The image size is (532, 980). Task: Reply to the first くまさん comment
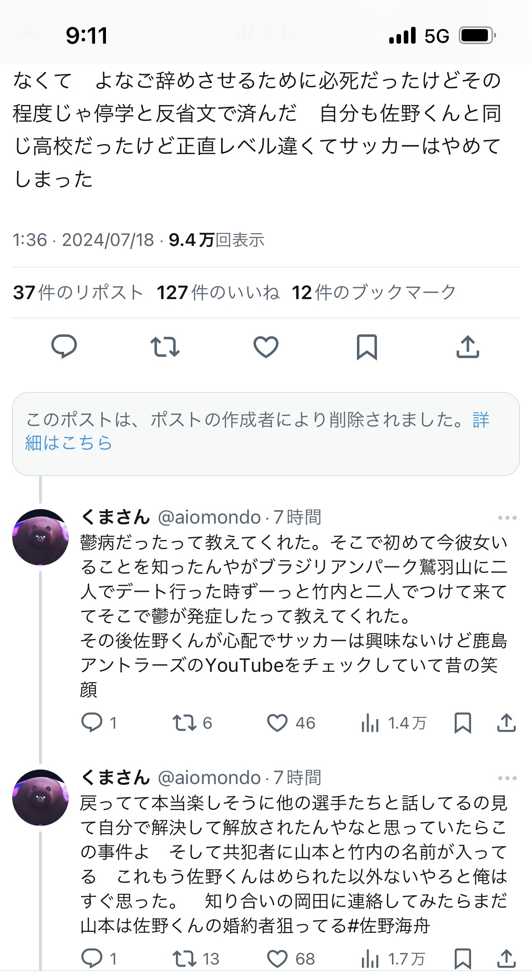pos(91,723)
